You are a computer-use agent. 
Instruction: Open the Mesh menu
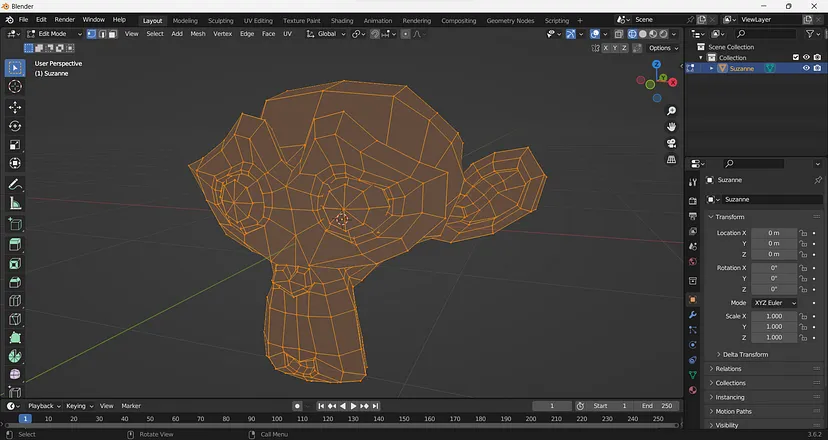click(197, 34)
